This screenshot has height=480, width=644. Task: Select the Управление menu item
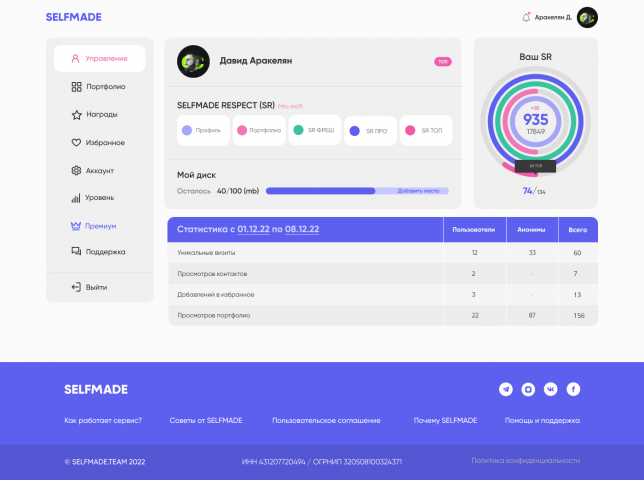click(99, 58)
